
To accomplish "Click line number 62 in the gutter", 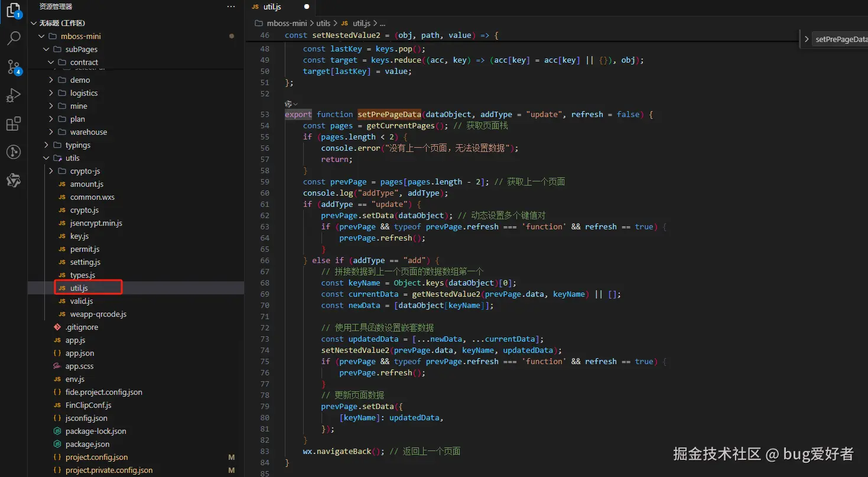I will (265, 216).
